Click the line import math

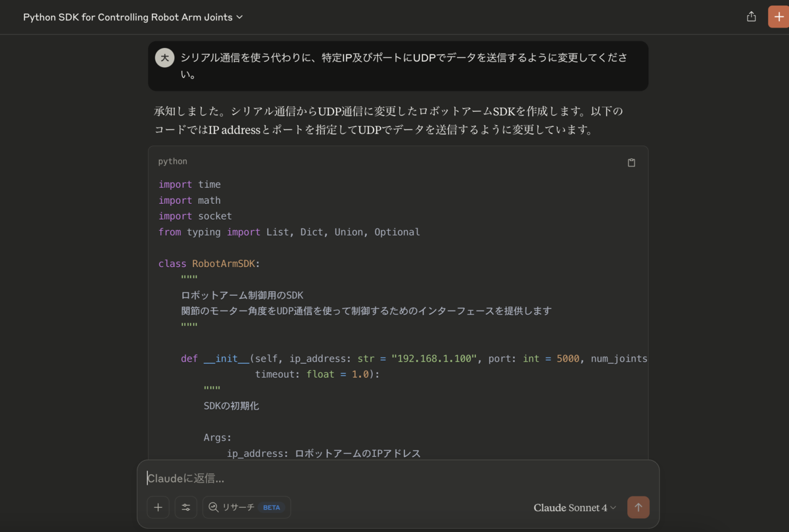pyautogui.click(x=189, y=201)
